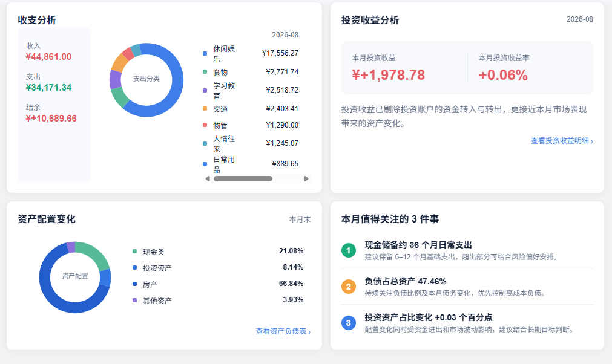This screenshot has width=612, height=364.
Task: Click the ¥2,771.74 expense amount
Action: point(282,72)
